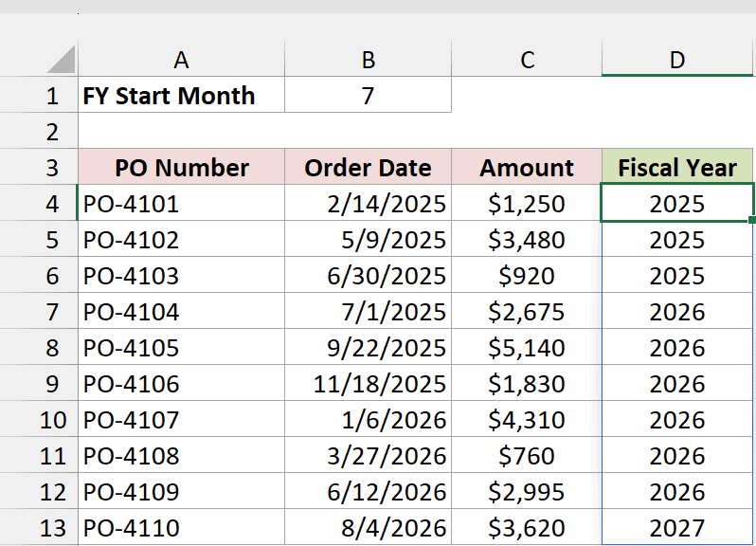The image size is (756, 546).
Task: Select cell PO-4102
Action: (x=181, y=239)
